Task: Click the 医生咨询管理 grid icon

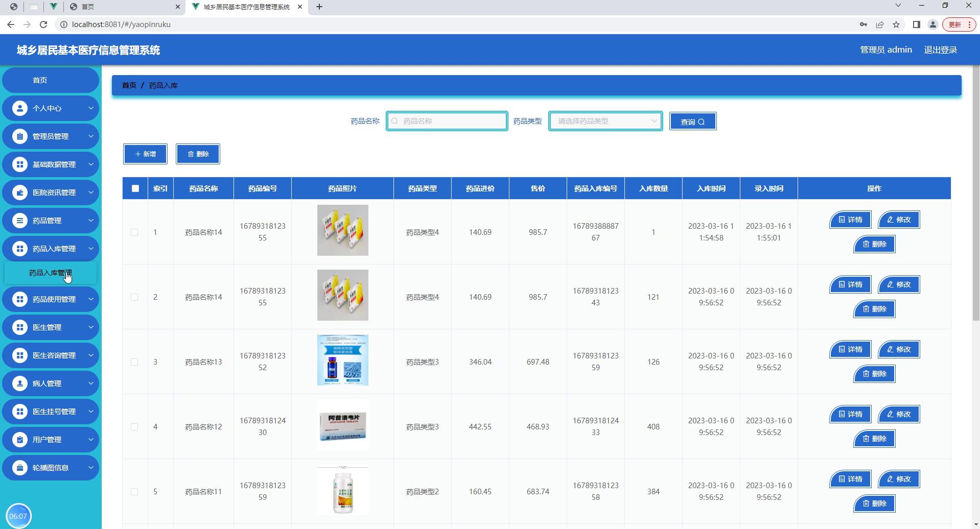Action: click(x=20, y=355)
